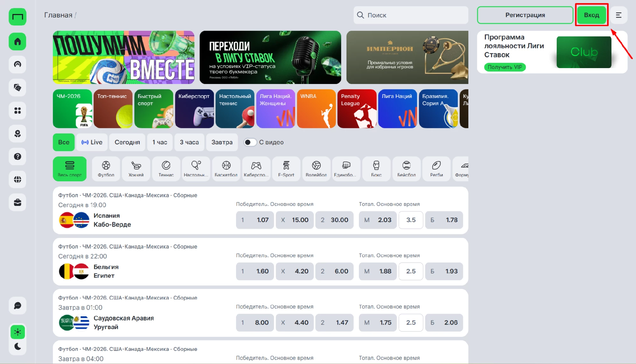
Task: Click the Регистрация button
Action: [x=525, y=15]
